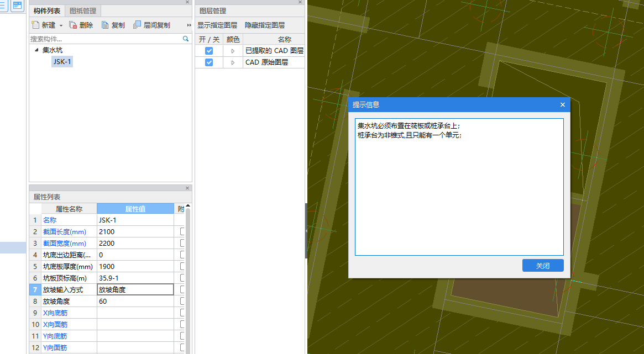
Task: Click 显示指定图层 button
Action: (x=217, y=25)
